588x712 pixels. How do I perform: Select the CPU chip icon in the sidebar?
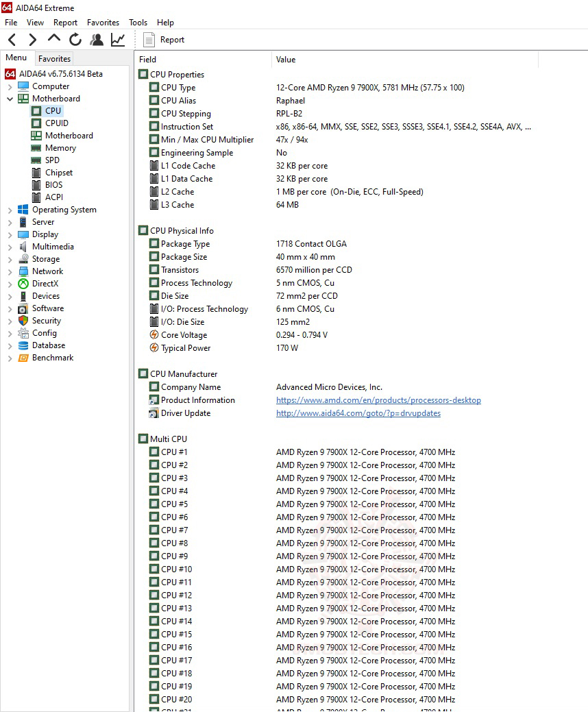[x=36, y=111]
